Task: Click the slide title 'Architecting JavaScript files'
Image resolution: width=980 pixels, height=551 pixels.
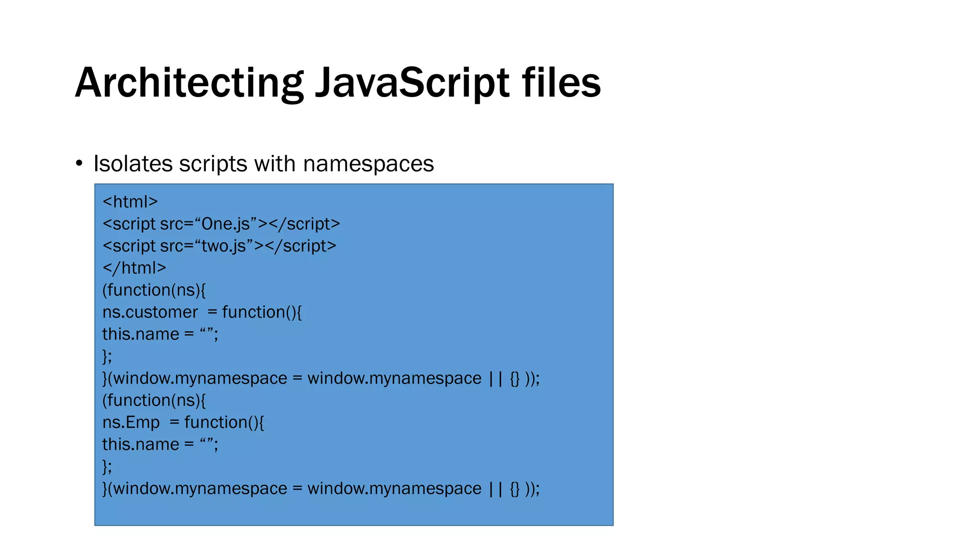Action: 338,83
